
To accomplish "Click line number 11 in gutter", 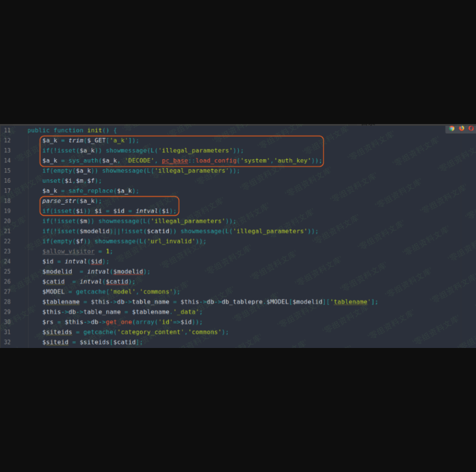I will click(x=7, y=130).
